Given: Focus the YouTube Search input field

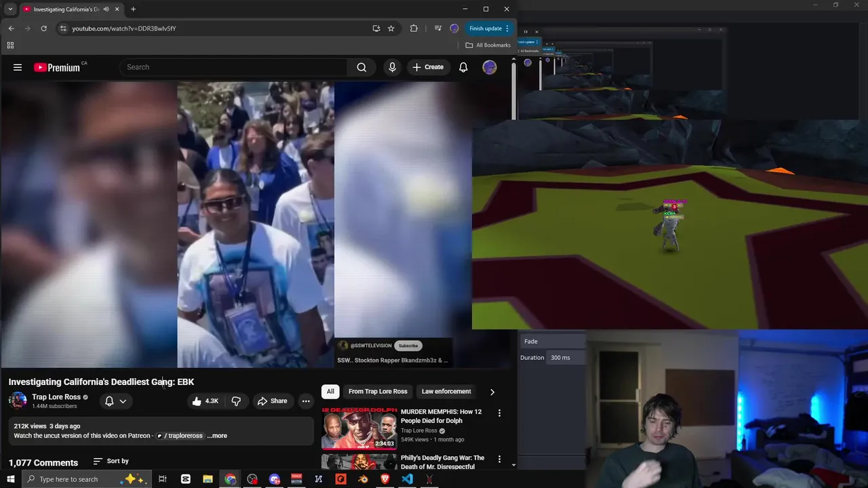Looking at the screenshot, I should [x=234, y=67].
